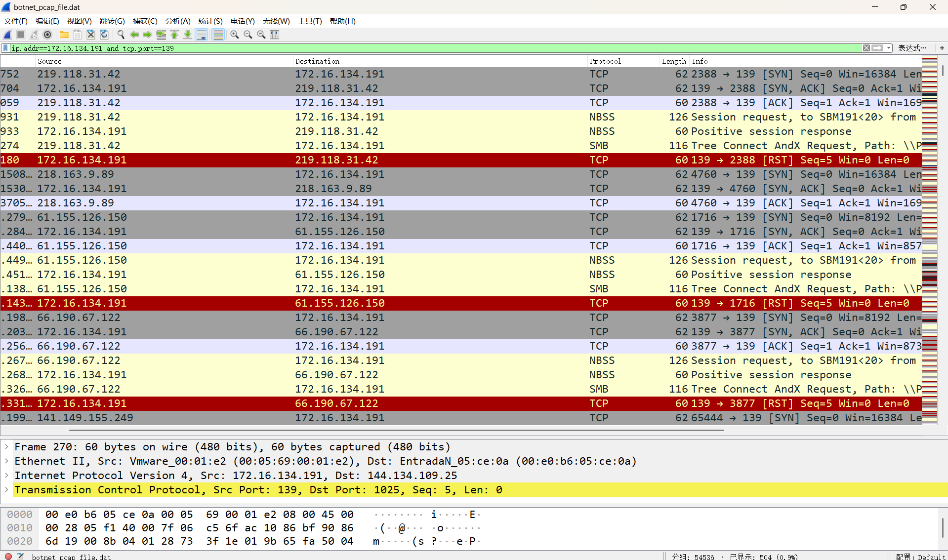Click the find packet magnifier icon
Viewport: 948px width, 560px height.
[121, 35]
